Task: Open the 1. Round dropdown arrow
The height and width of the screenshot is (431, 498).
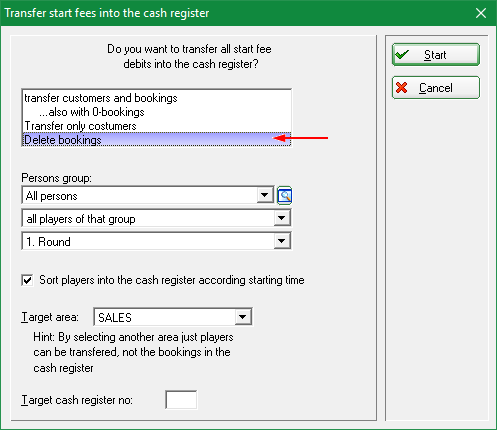Action: (x=282, y=241)
